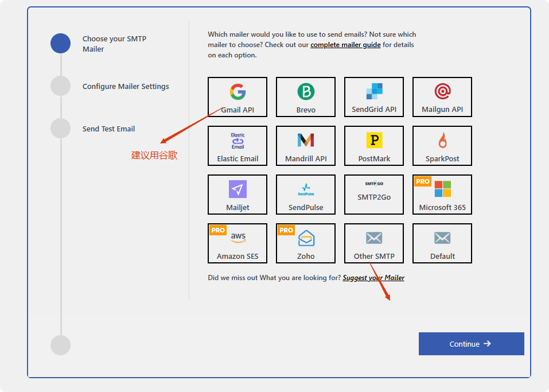Go to Configure Mailer Settings step
The height and width of the screenshot is (392, 549).
[x=126, y=86]
